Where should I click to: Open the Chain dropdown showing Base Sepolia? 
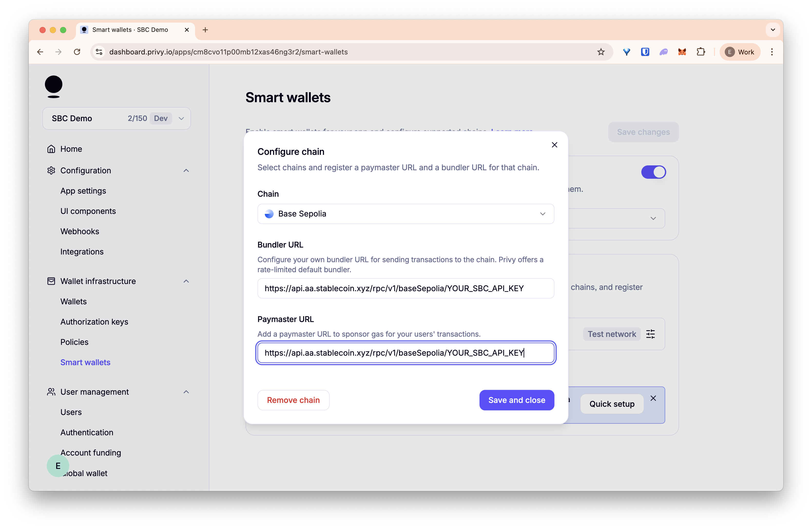coord(406,214)
